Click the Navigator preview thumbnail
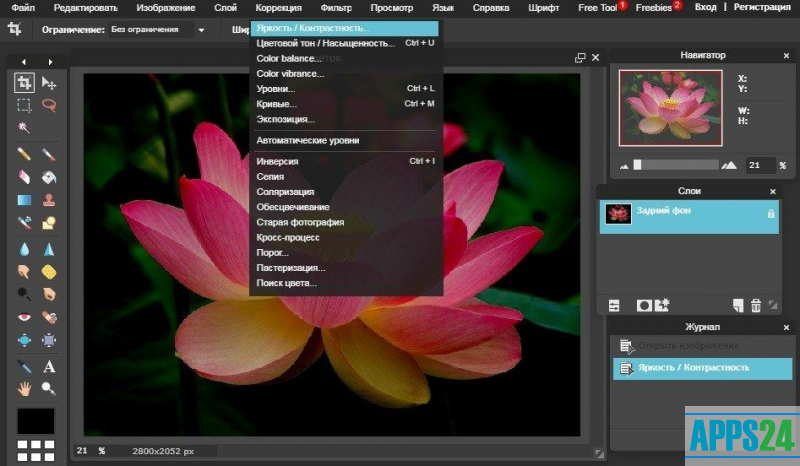The image size is (800, 466). click(x=670, y=108)
